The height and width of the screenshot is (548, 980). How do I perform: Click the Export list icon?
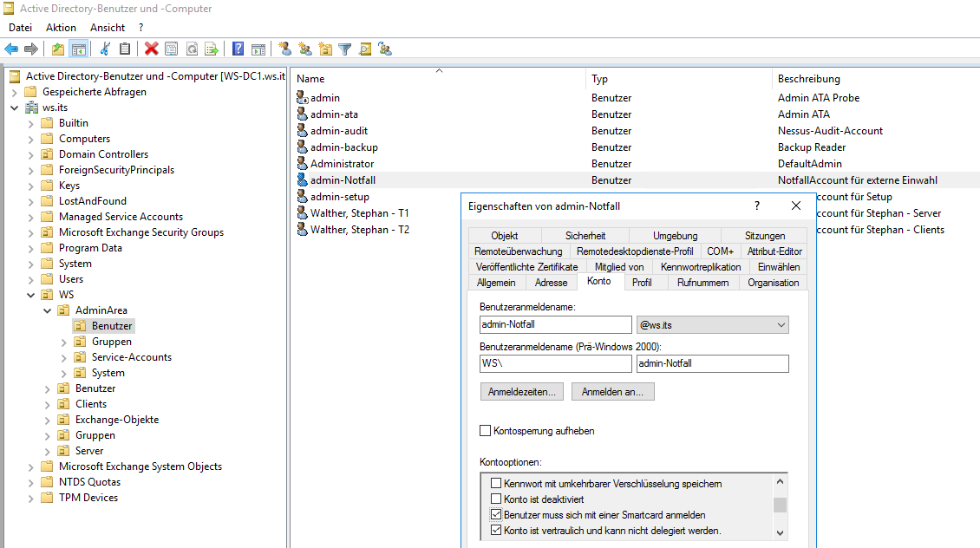pos(212,49)
